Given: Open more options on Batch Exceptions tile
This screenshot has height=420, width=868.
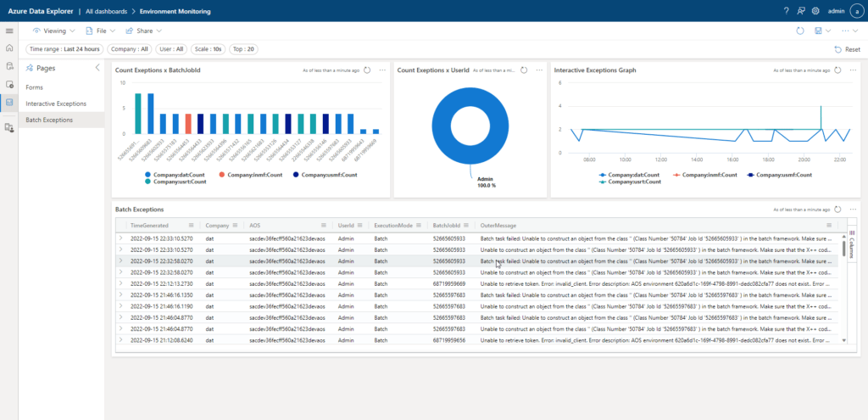Looking at the screenshot, I should [x=853, y=209].
